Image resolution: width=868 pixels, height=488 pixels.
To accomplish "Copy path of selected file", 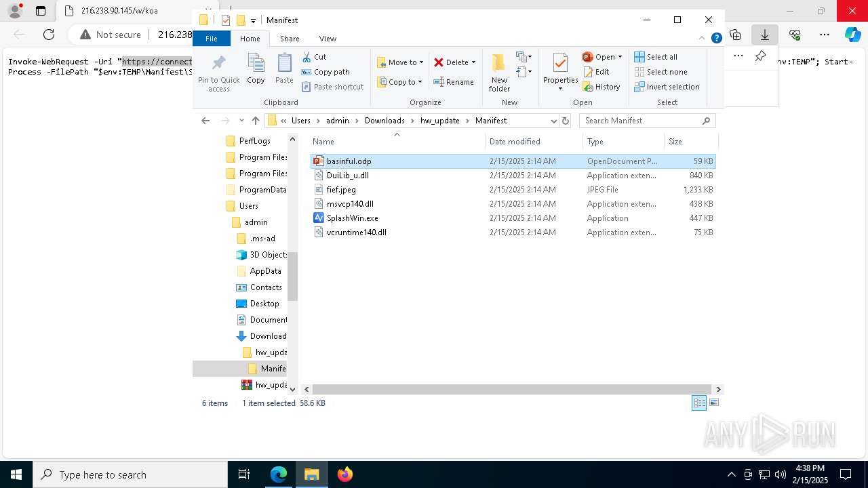I will click(325, 72).
